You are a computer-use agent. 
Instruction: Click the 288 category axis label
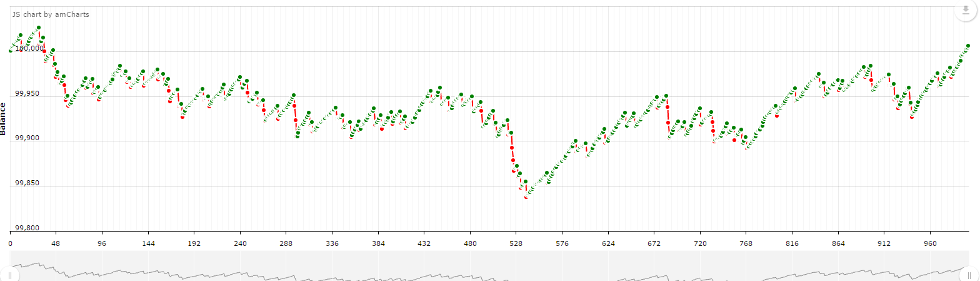[286, 243]
